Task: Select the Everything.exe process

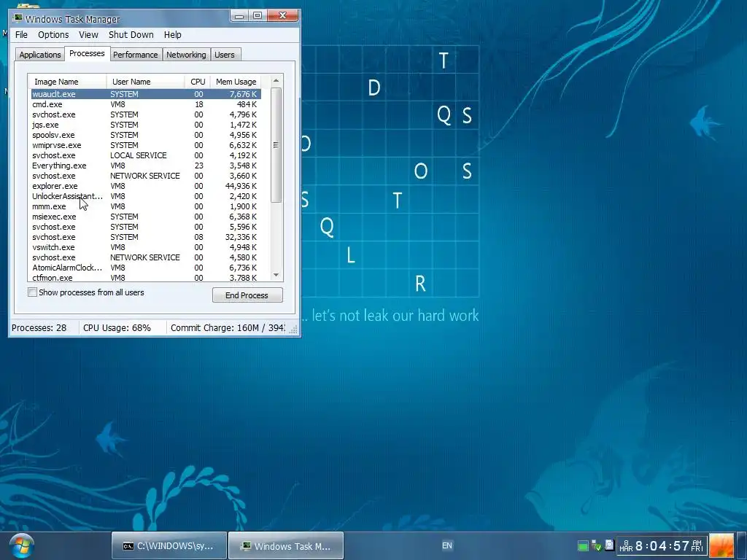Action: coord(146,166)
